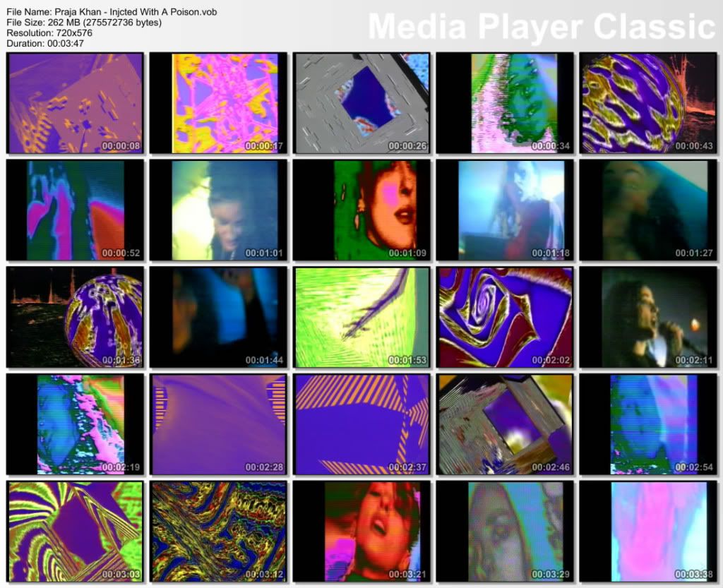Pick the green frame at 00:01:53
Screen dimensions: 723x588
pos(362,317)
